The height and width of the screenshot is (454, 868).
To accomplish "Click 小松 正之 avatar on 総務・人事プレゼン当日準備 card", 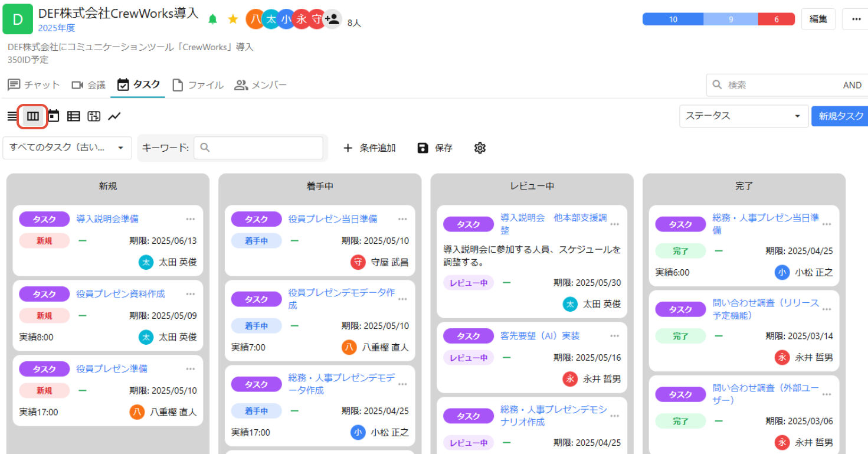I will 782,272.
